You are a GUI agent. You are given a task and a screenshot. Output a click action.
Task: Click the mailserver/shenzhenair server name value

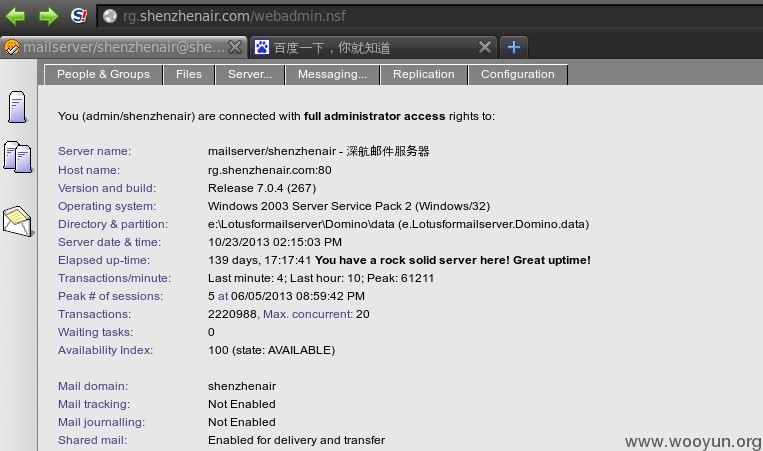point(319,151)
